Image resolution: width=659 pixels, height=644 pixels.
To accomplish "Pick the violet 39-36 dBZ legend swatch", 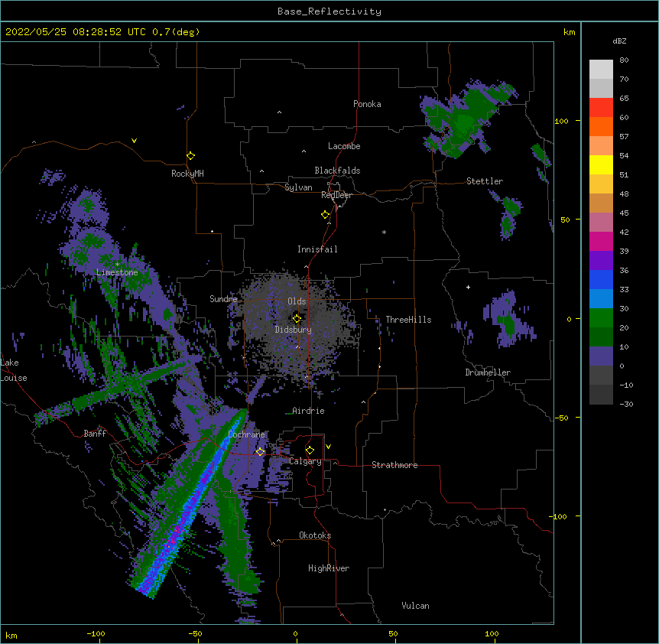I will tap(601, 261).
